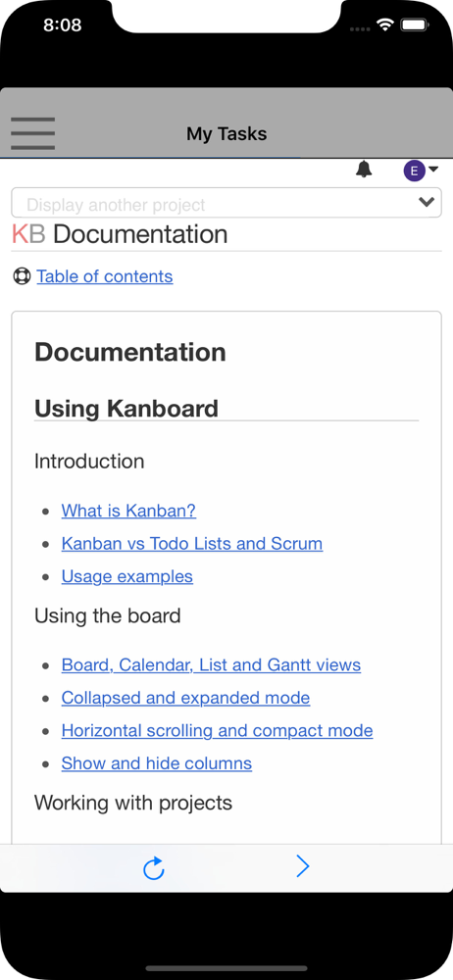This screenshot has height=980, width=453.
Task: Open the user avatar E menu
Action: 421,170
